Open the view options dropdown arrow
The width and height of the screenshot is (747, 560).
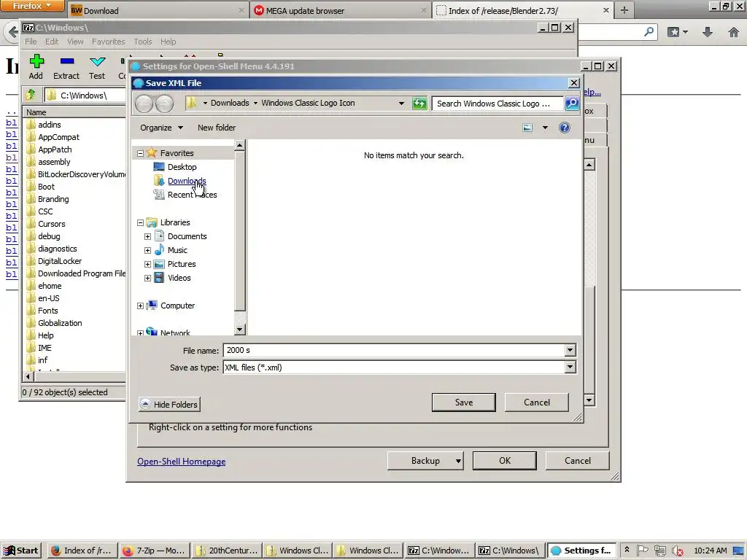pyautogui.click(x=545, y=128)
